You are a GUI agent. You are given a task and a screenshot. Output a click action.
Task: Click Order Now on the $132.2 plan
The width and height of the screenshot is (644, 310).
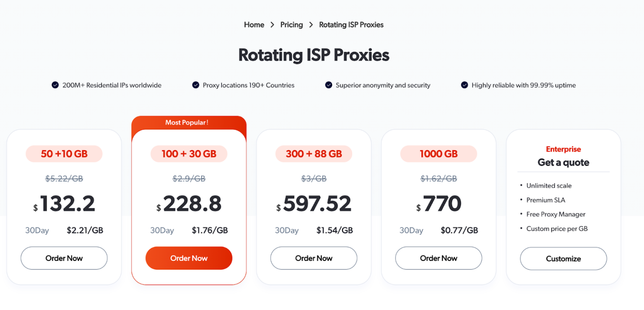(x=64, y=258)
